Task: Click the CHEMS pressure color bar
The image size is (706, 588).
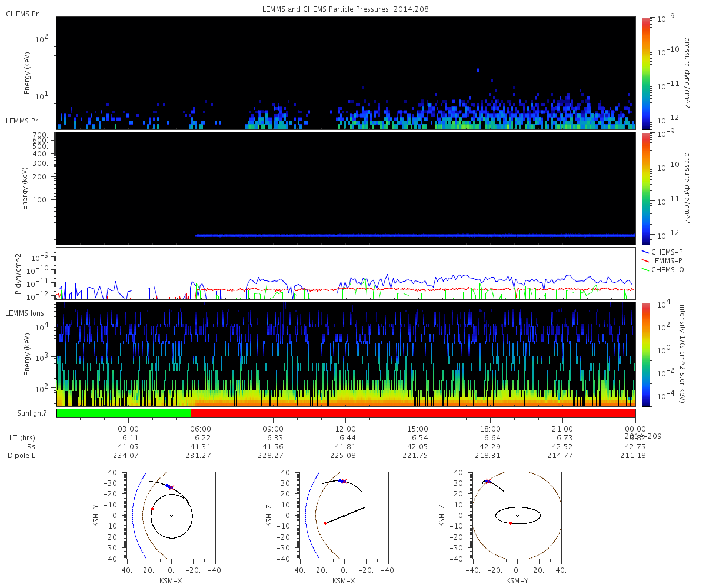Action: (x=645, y=73)
